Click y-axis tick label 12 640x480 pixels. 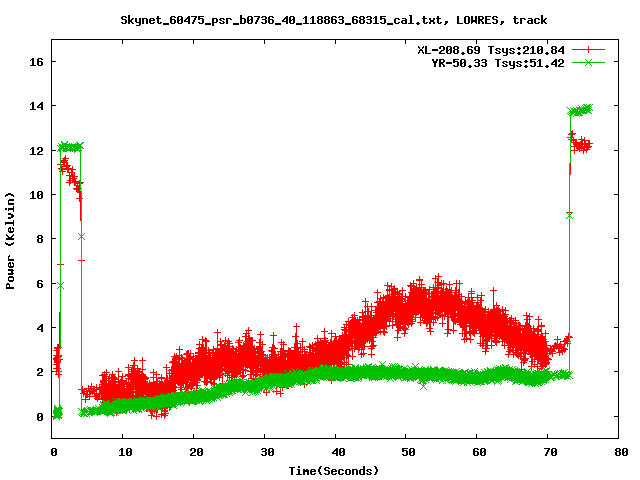coord(36,151)
